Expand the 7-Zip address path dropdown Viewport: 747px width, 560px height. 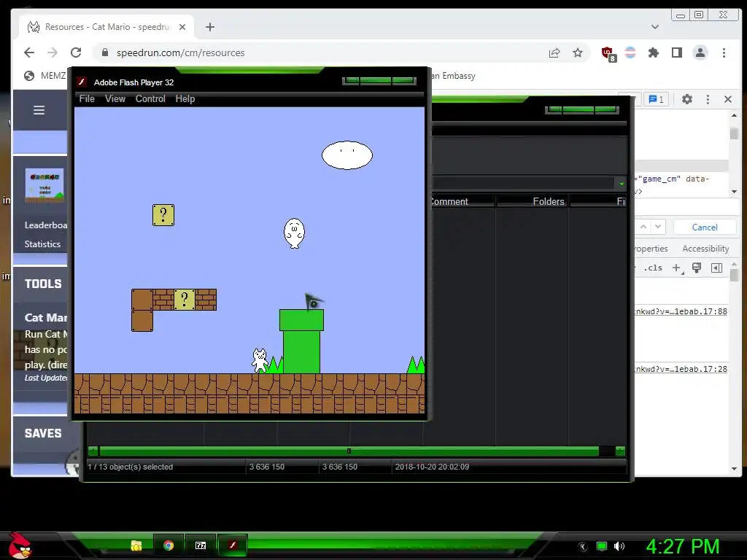click(622, 183)
